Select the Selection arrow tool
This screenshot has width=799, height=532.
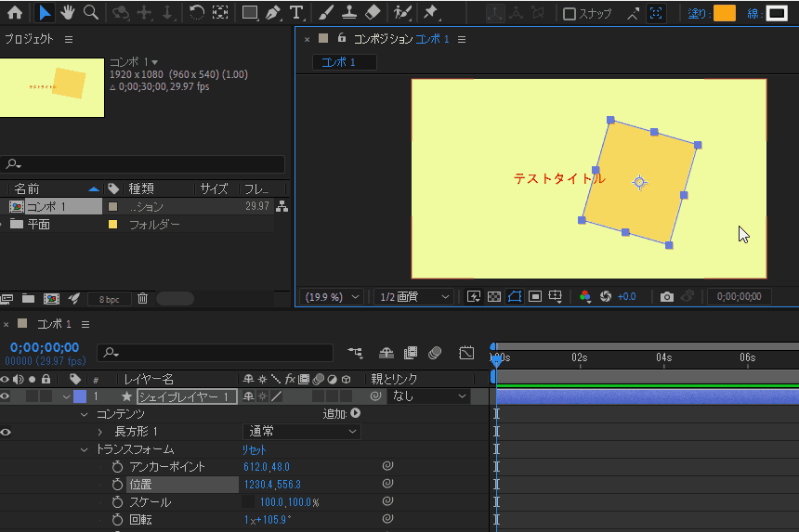[45, 12]
